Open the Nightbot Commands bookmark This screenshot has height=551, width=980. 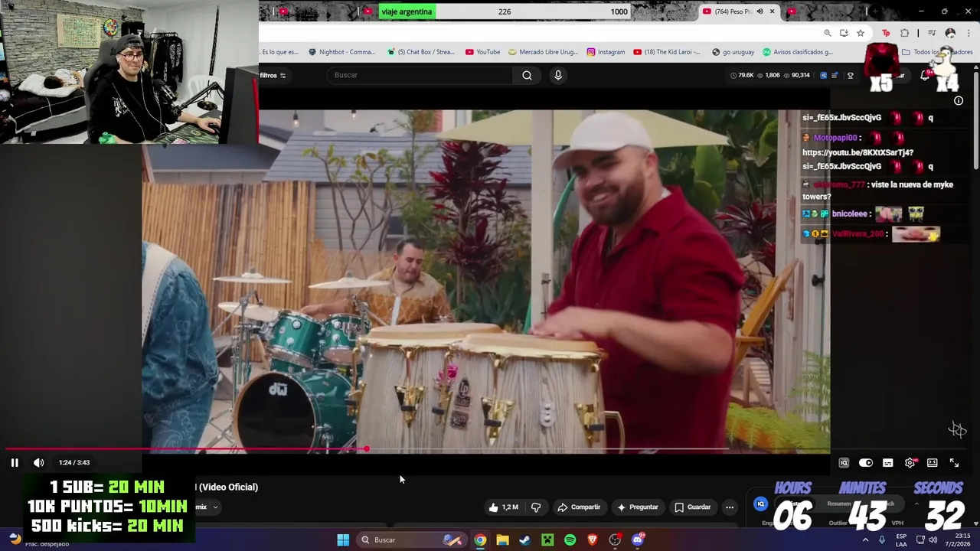tap(341, 52)
